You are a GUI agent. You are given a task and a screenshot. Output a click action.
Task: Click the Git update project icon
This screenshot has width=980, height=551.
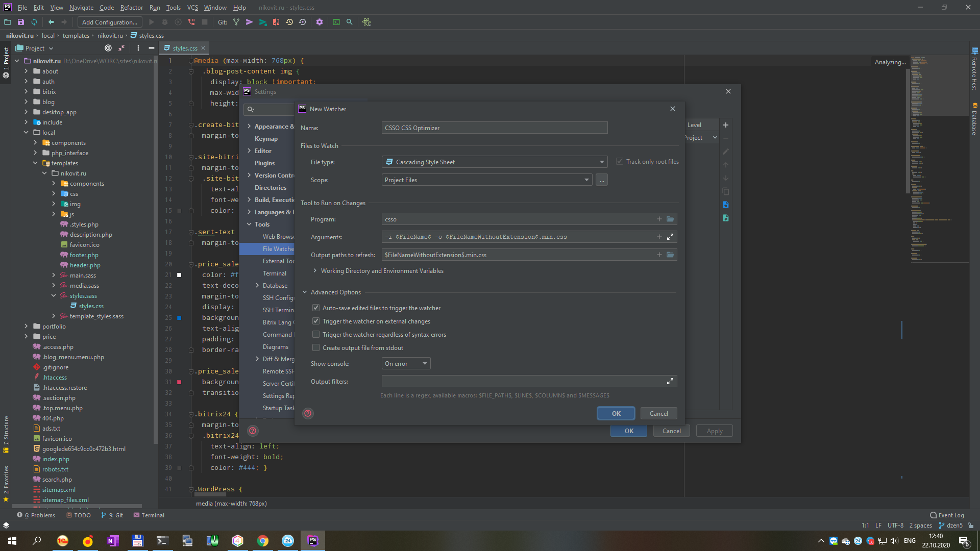(236, 22)
